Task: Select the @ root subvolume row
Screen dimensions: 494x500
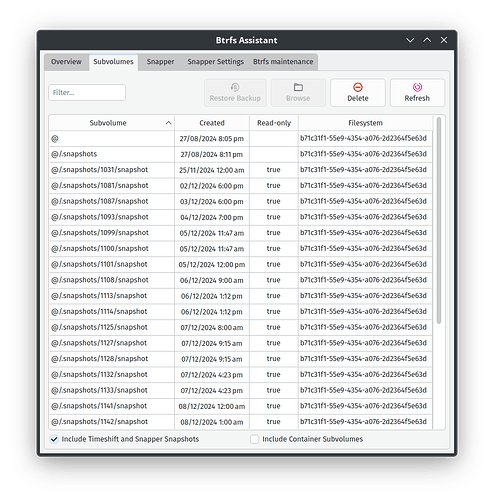Action: (x=241, y=139)
